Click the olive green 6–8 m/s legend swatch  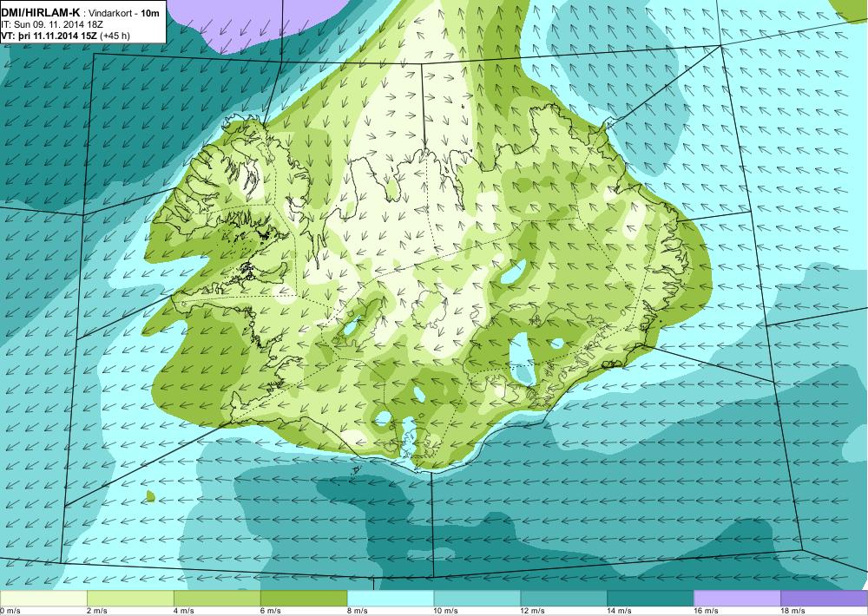pyautogui.click(x=304, y=599)
